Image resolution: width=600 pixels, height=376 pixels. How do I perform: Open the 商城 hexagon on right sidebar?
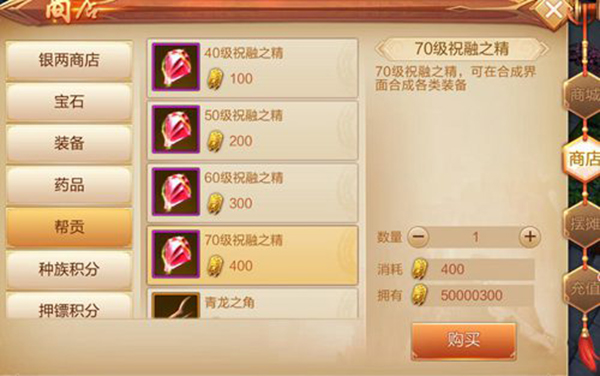pyautogui.click(x=583, y=95)
